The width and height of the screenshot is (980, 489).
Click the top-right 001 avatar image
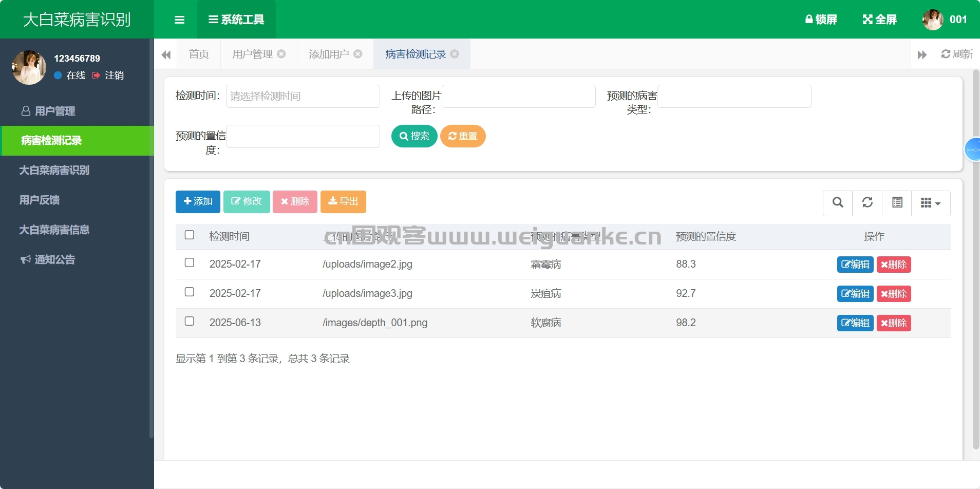933,20
